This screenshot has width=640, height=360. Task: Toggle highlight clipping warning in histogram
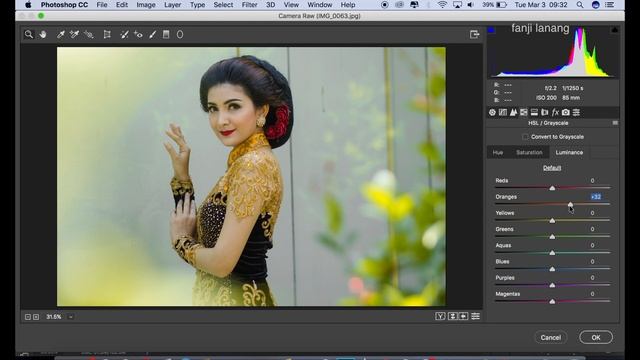615,30
